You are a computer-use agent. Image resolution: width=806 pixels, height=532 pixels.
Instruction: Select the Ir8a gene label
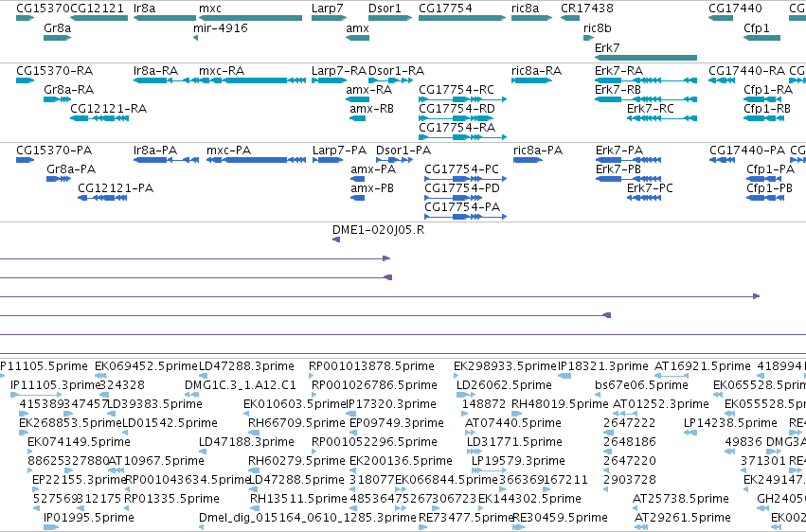pyautogui.click(x=145, y=9)
